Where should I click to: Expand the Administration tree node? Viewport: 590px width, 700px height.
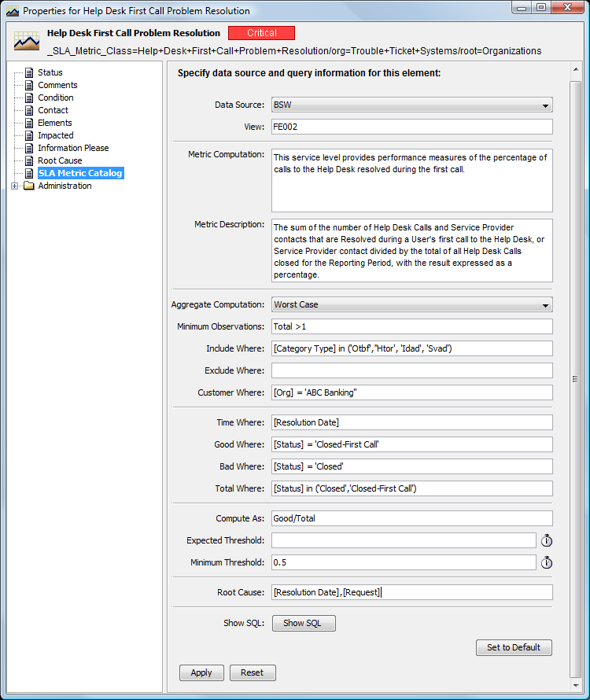(x=14, y=186)
